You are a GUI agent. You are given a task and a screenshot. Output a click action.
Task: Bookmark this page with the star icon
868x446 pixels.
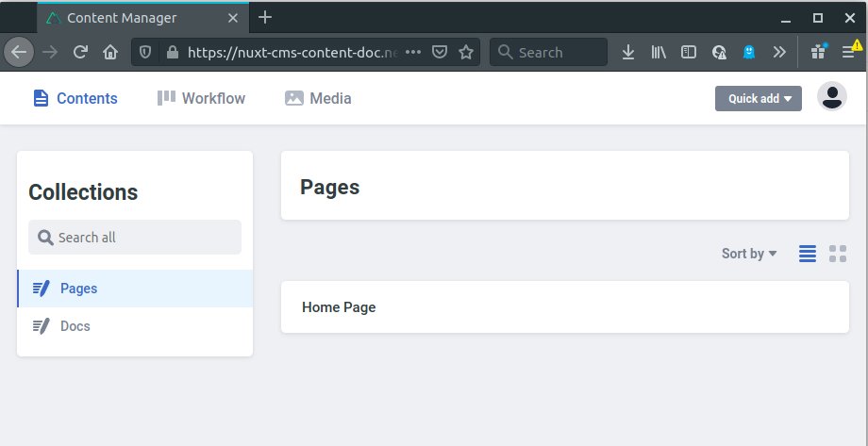click(465, 53)
